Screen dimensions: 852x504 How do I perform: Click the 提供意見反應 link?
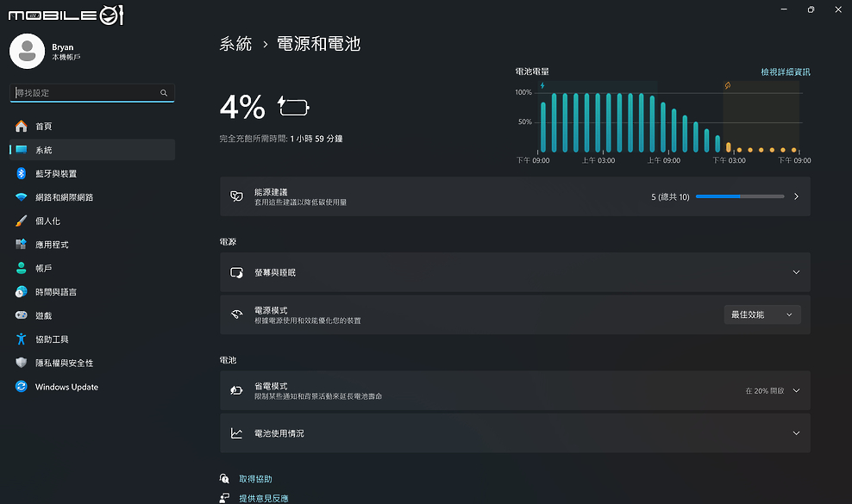pos(264,498)
